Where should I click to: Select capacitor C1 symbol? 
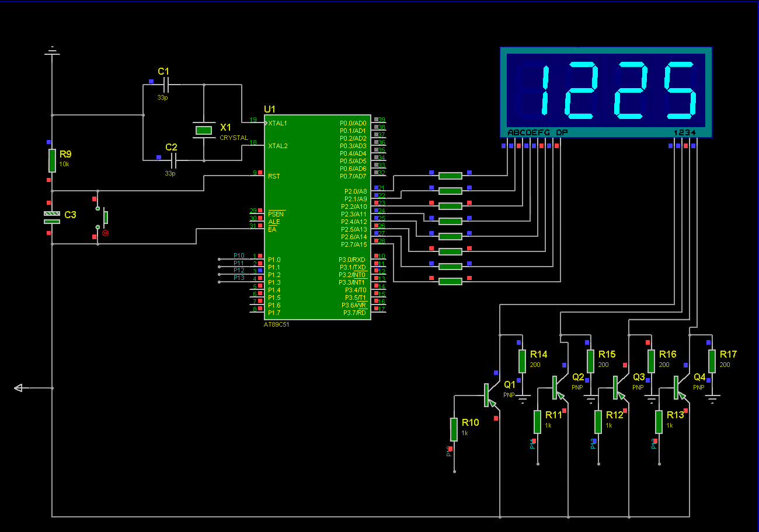click(x=166, y=85)
